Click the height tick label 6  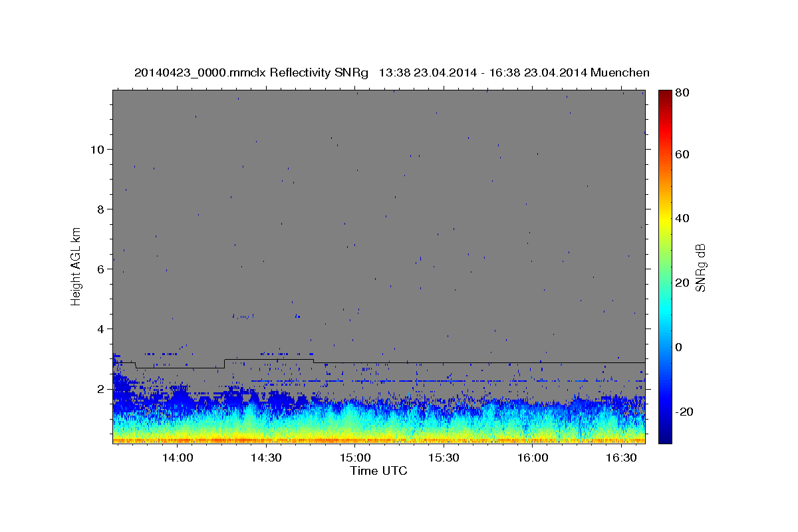[101, 269]
